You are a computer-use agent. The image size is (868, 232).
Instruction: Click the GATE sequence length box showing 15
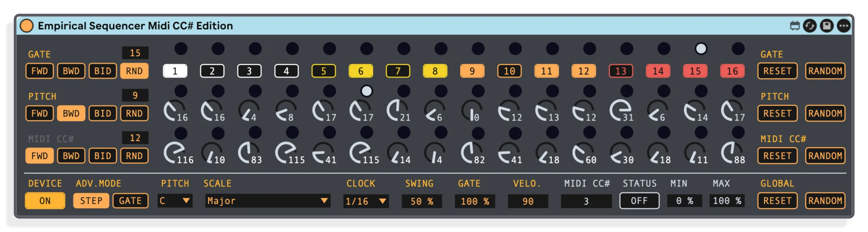(x=135, y=53)
